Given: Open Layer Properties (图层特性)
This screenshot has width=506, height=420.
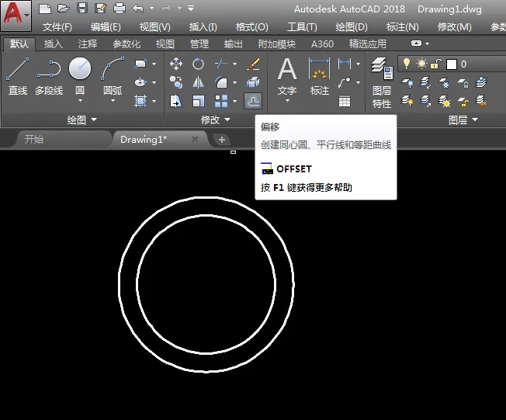Looking at the screenshot, I should pyautogui.click(x=382, y=82).
